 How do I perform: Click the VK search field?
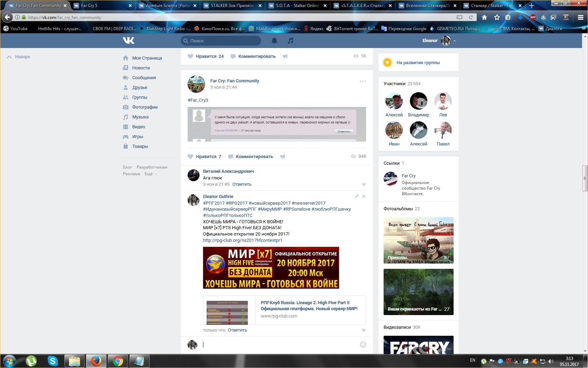point(221,41)
